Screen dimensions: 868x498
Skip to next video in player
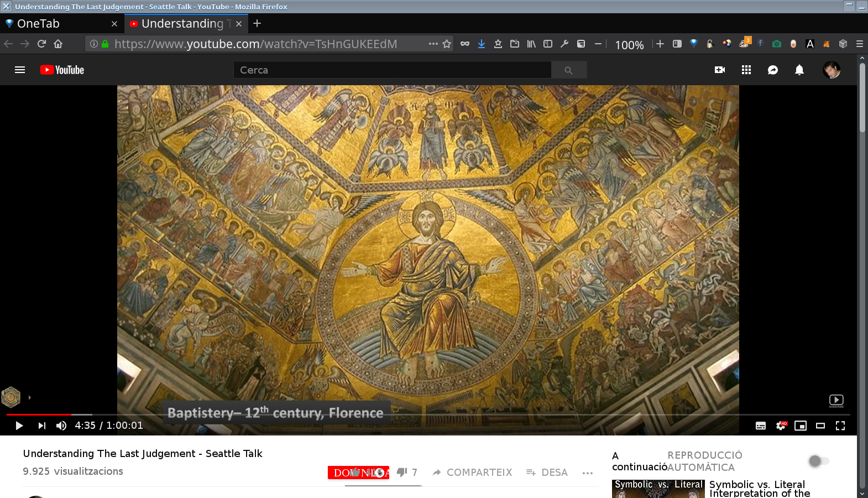(x=42, y=426)
